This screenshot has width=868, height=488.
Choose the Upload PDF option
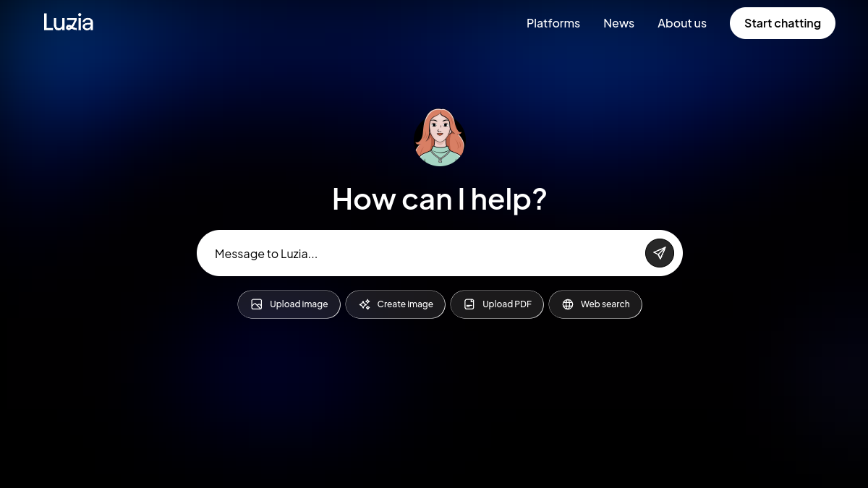pos(497,304)
